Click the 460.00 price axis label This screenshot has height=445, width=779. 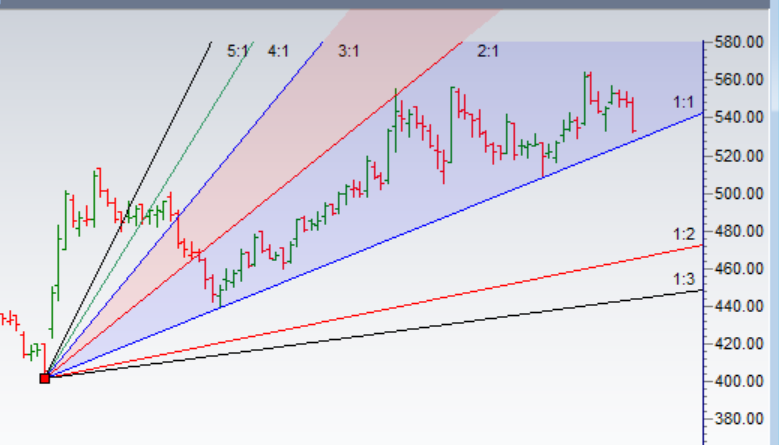[739, 268]
